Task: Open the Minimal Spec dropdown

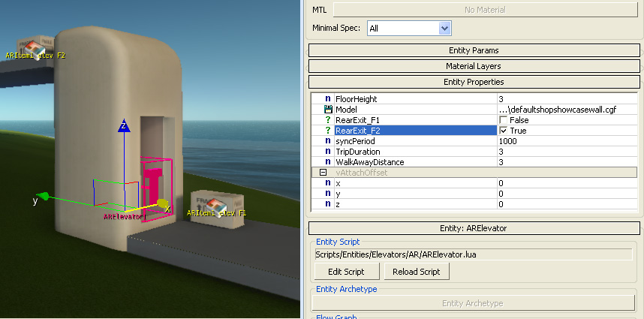Action: click(x=445, y=29)
